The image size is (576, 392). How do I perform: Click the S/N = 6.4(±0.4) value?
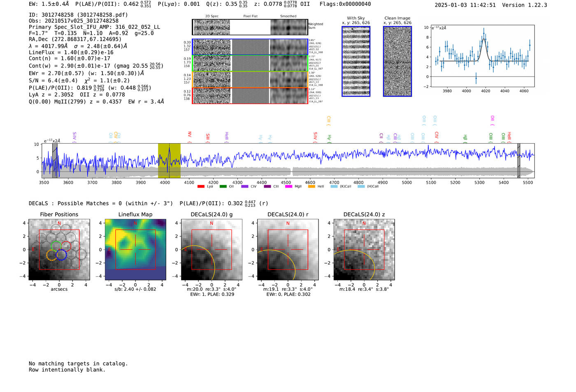[53, 81]
